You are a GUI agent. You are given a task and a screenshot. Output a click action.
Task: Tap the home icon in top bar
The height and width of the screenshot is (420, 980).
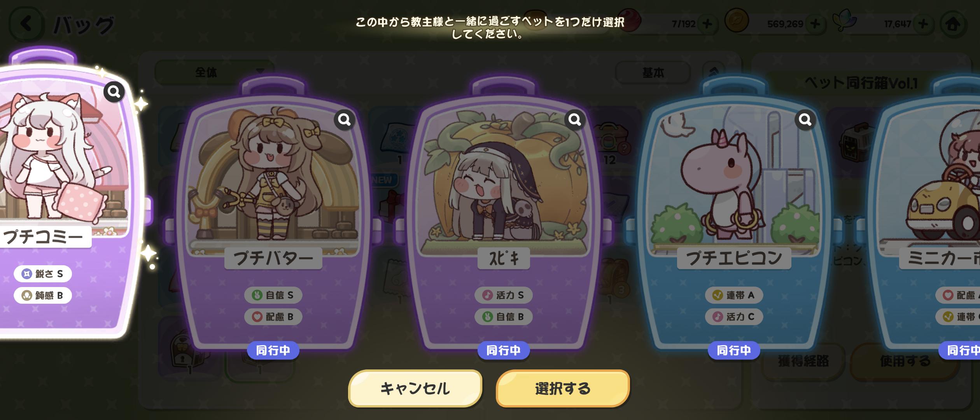point(952,24)
